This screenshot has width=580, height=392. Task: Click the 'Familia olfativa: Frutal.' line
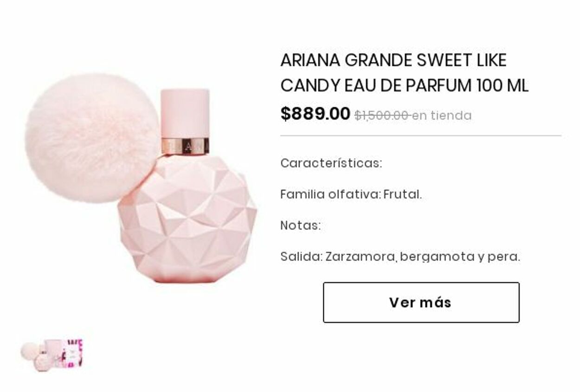pyautogui.click(x=351, y=194)
